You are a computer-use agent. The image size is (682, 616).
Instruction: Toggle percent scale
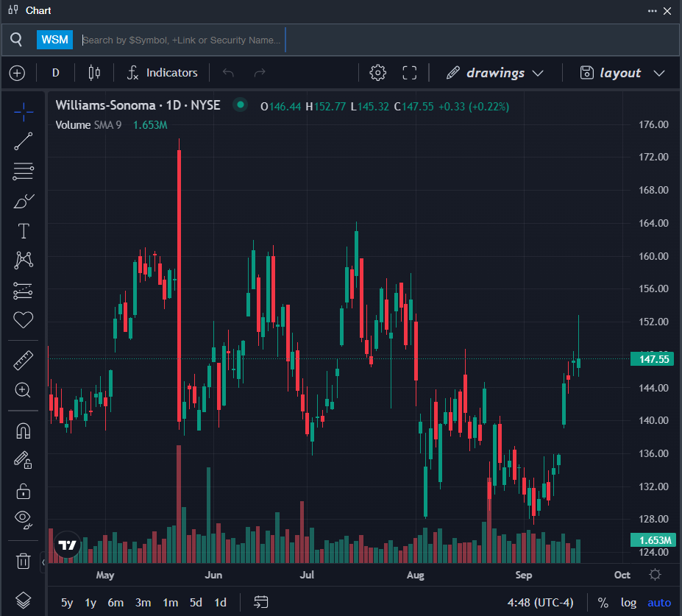pyautogui.click(x=603, y=603)
